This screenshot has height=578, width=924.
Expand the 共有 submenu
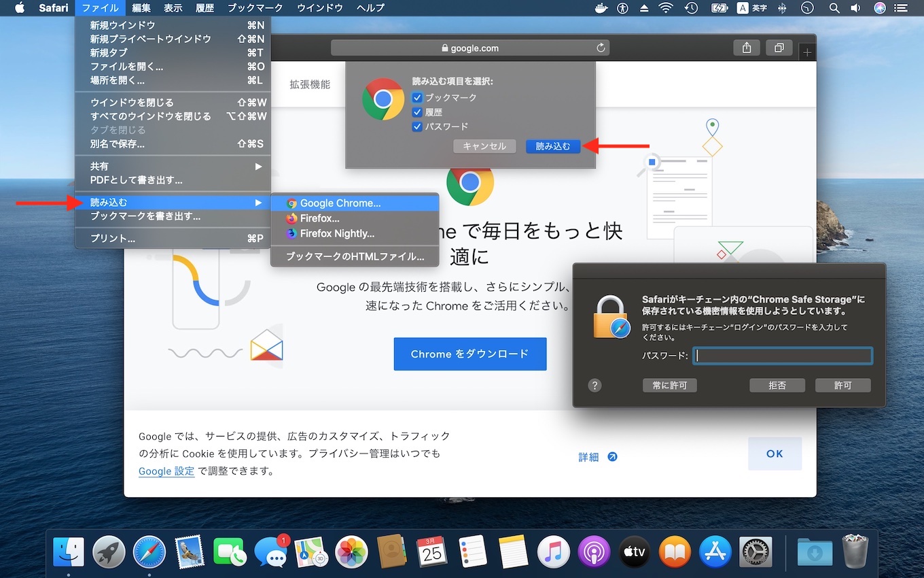(173, 167)
